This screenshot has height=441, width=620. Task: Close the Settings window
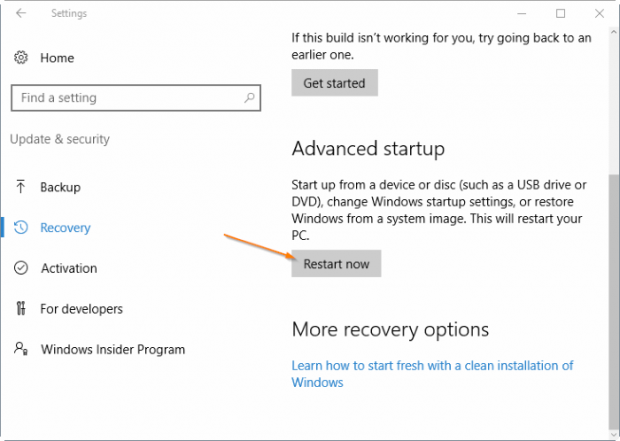click(x=596, y=14)
